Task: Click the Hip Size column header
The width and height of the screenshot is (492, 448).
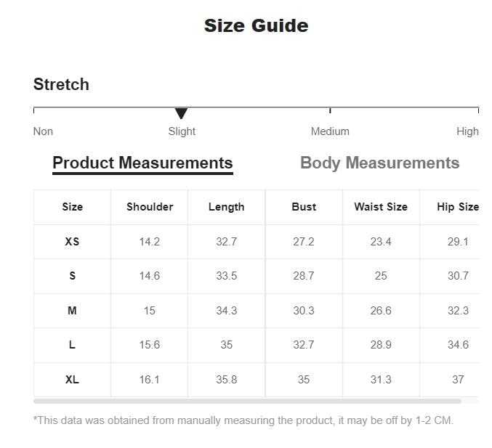Action: pyautogui.click(x=458, y=207)
